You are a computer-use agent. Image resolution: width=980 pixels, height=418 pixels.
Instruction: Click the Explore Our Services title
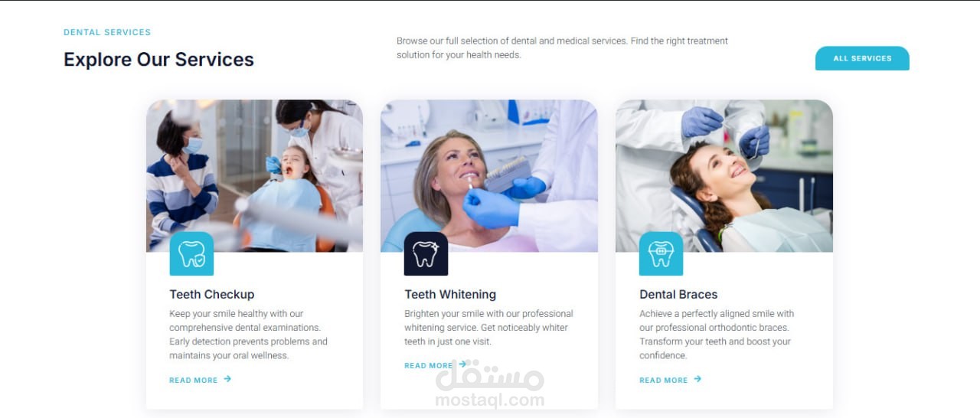(158, 60)
